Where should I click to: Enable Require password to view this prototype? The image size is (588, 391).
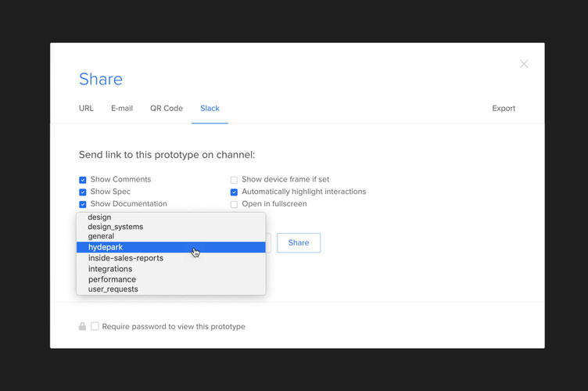click(95, 326)
